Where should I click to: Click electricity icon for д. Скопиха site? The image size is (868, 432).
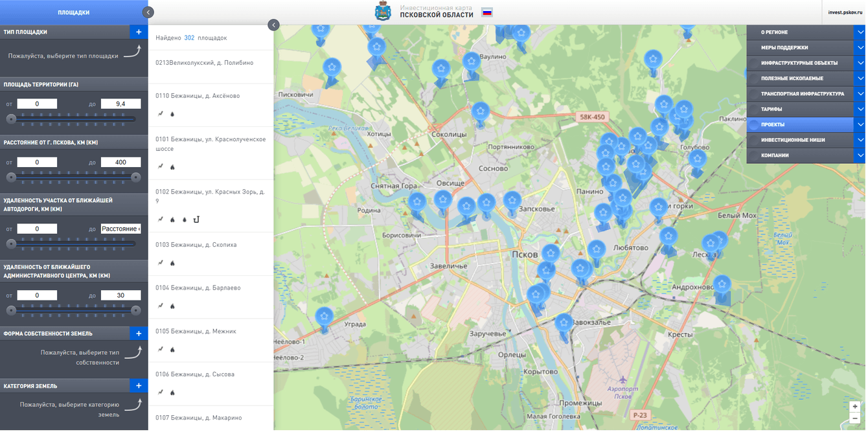tap(161, 262)
